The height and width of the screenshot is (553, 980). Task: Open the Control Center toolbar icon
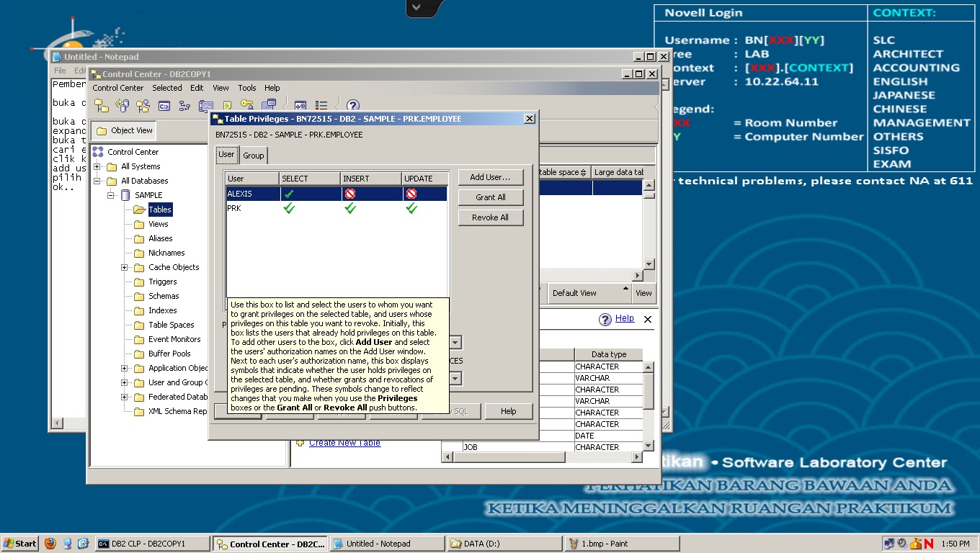[102, 106]
